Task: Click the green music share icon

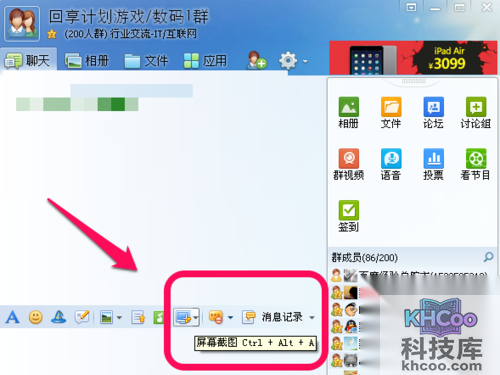Action: coord(159,317)
